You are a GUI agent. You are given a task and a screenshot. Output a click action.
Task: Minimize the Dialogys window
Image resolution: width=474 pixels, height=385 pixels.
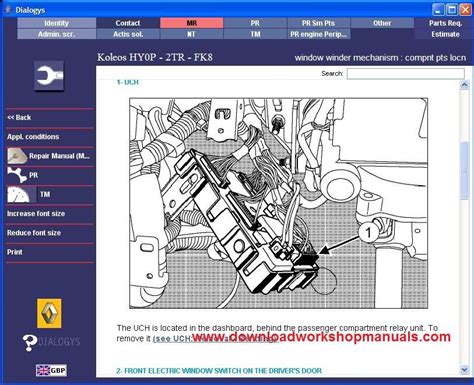(x=439, y=10)
